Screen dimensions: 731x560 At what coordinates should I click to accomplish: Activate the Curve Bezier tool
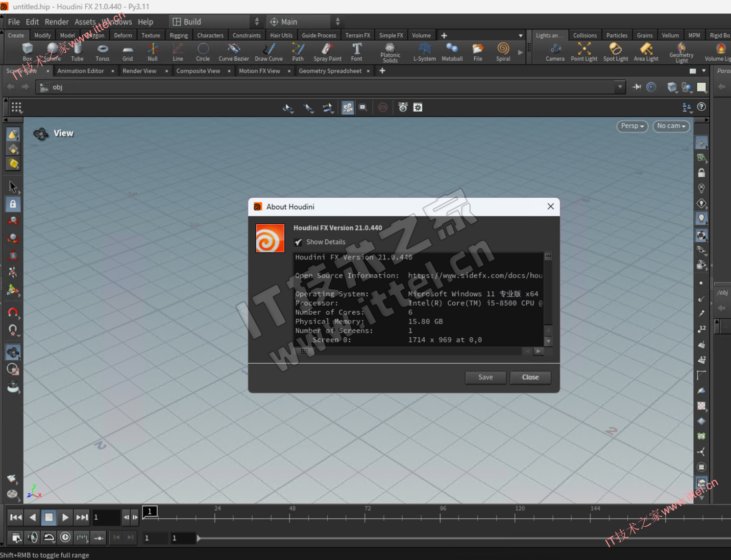(234, 51)
